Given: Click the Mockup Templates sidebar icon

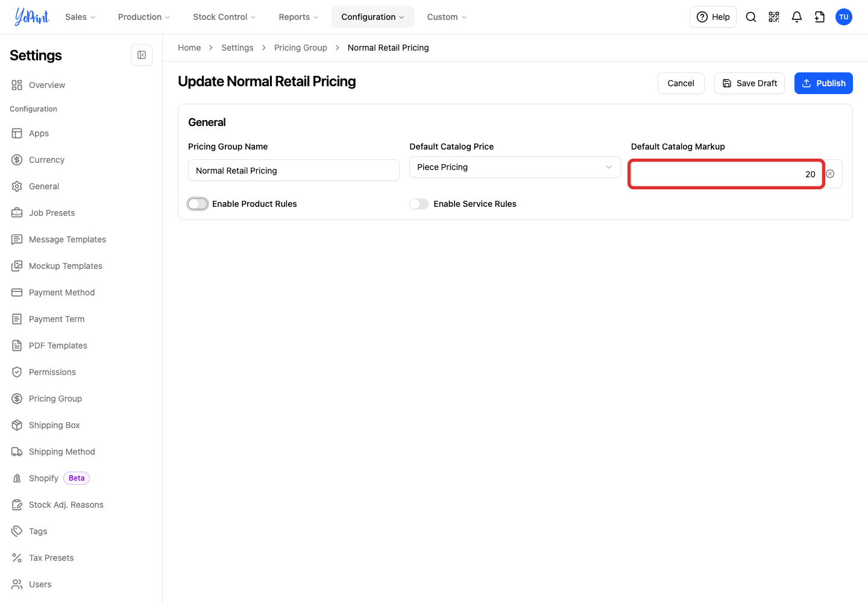Looking at the screenshot, I should click(17, 266).
